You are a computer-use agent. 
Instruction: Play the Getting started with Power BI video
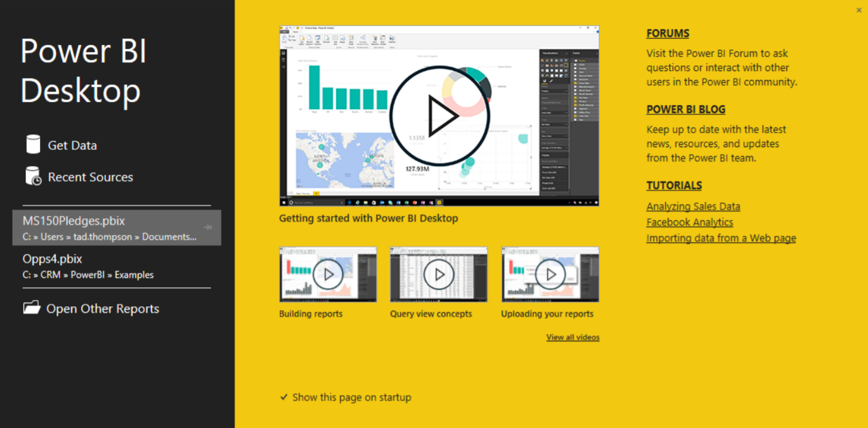tap(439, 115)
